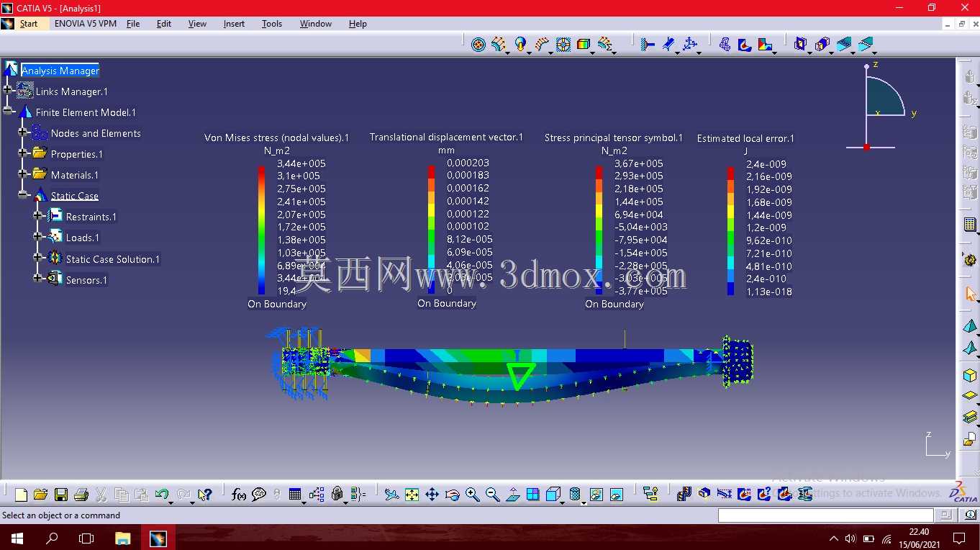Activate the Pan view tool
Viewport: 980px width, 550px height.
pyautogui.click(x=432, y=495)
